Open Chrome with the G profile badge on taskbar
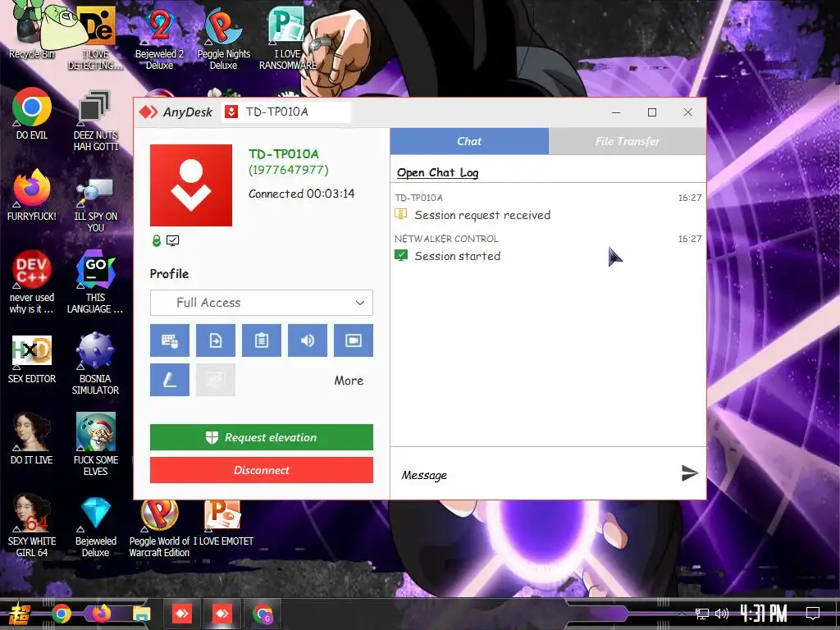The image size is (840, 630). [262, 614]
